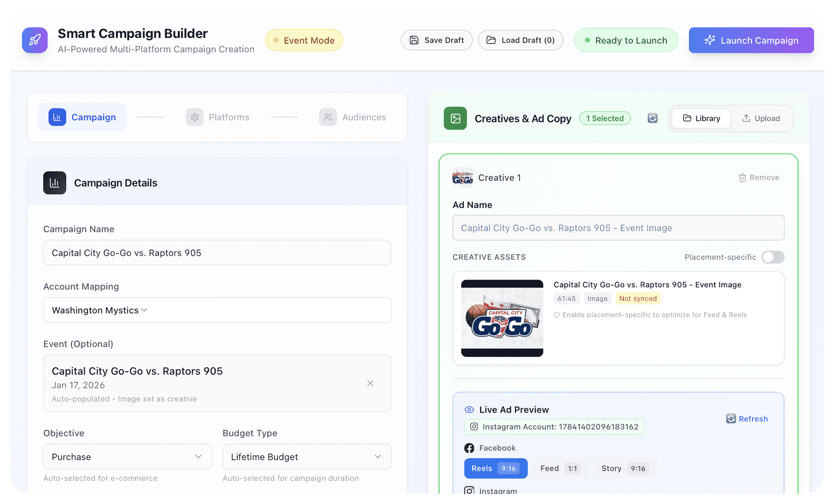Click the Campaign Details chart icon
Screen dimensions: 837x504
(55, 183)
